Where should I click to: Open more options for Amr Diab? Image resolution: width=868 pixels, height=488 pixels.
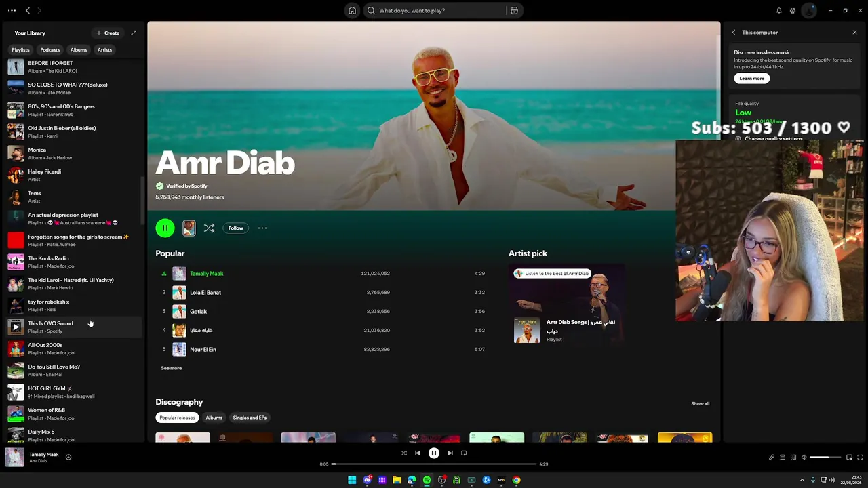(x=262, y=228)
